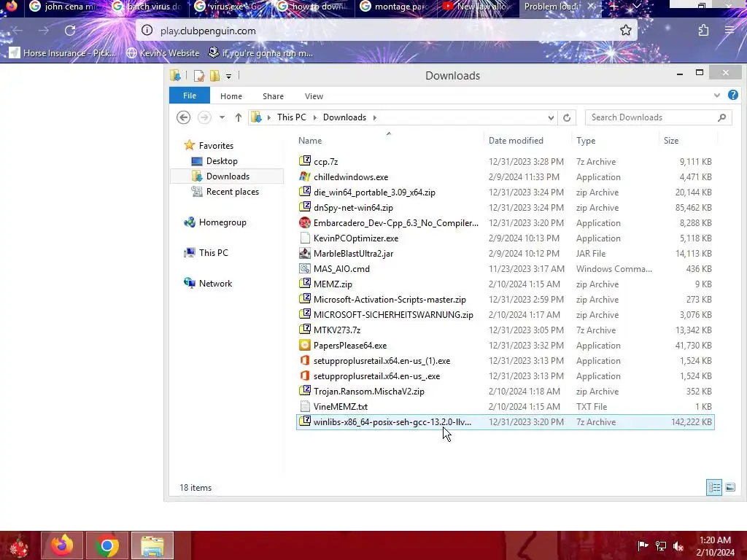This screenshot has height=560, width=747.
Task: Switch to Details view button
Action: pyautogui.click(x=713, y=487)
